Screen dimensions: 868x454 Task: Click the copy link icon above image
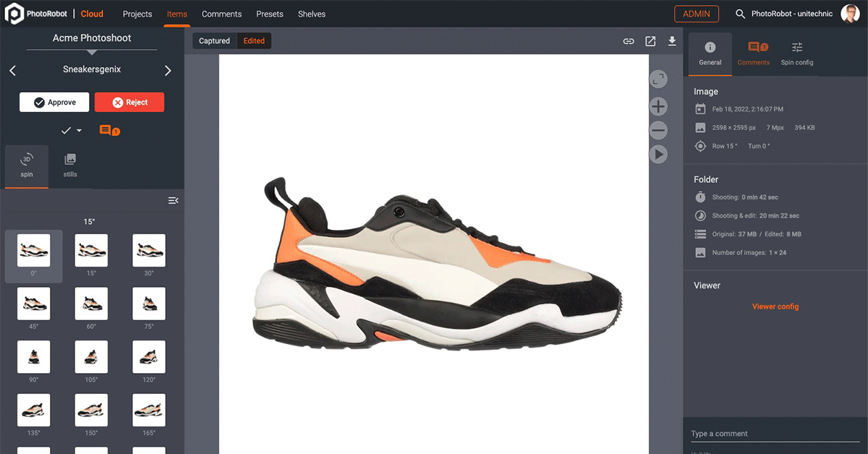629,41
